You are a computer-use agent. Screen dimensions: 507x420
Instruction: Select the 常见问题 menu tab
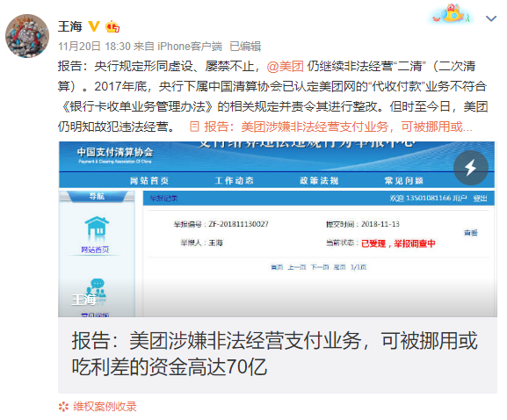tap(404, 180)
